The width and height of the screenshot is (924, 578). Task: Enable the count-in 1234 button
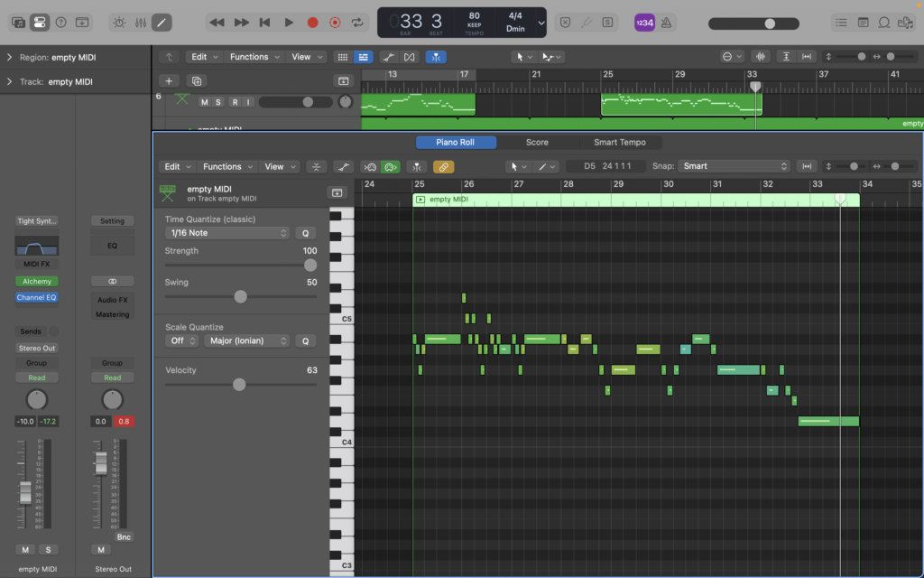pos(644,22)
